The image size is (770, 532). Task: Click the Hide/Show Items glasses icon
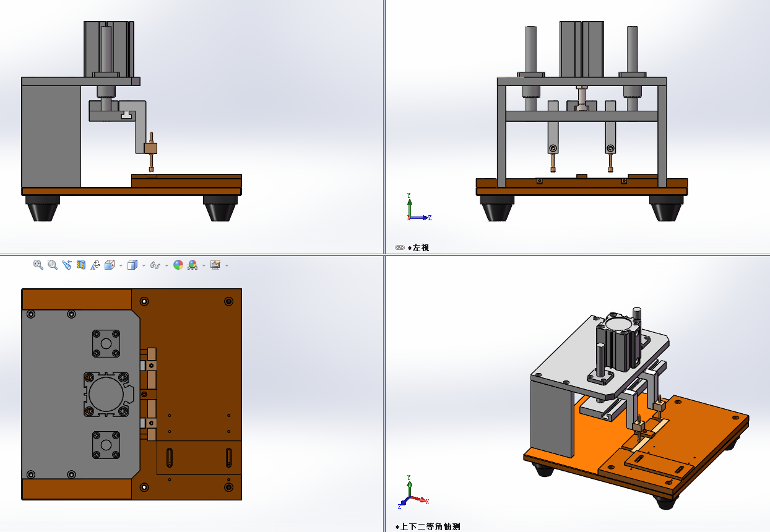click(155, 265)
